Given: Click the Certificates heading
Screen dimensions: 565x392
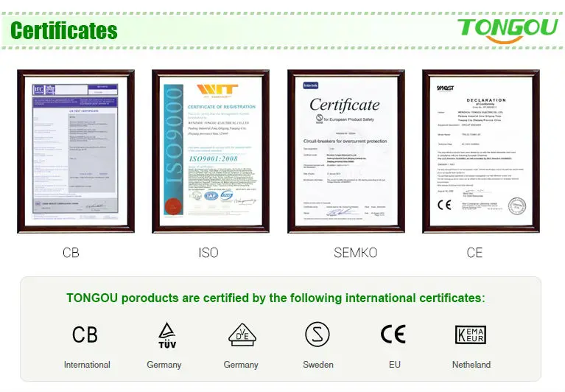Looking at the screenshot, I should tap(64, 31).
